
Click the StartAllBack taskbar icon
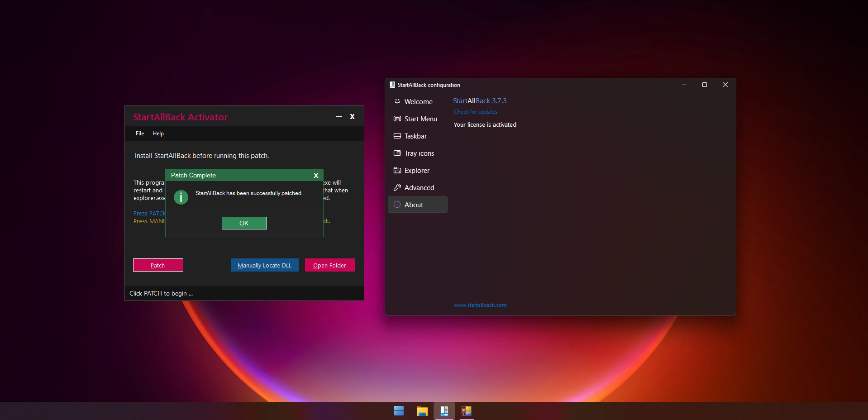click(444, 410)
